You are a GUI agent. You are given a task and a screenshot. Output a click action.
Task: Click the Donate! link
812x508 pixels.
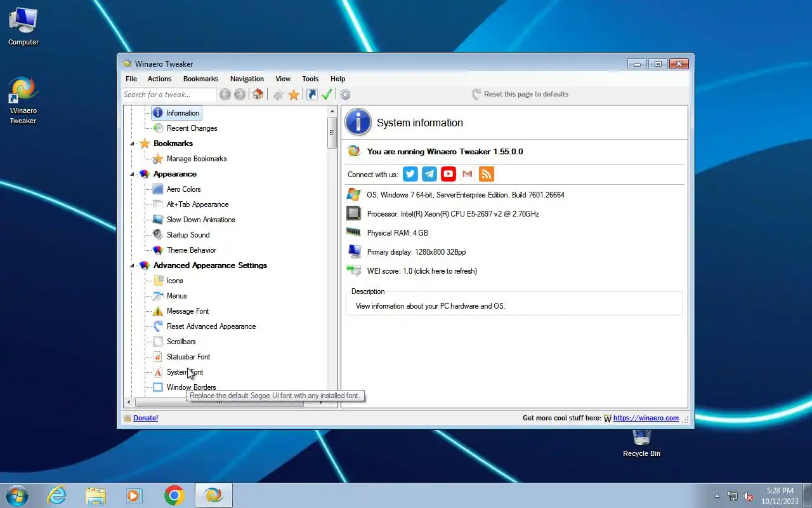[145, 418]
